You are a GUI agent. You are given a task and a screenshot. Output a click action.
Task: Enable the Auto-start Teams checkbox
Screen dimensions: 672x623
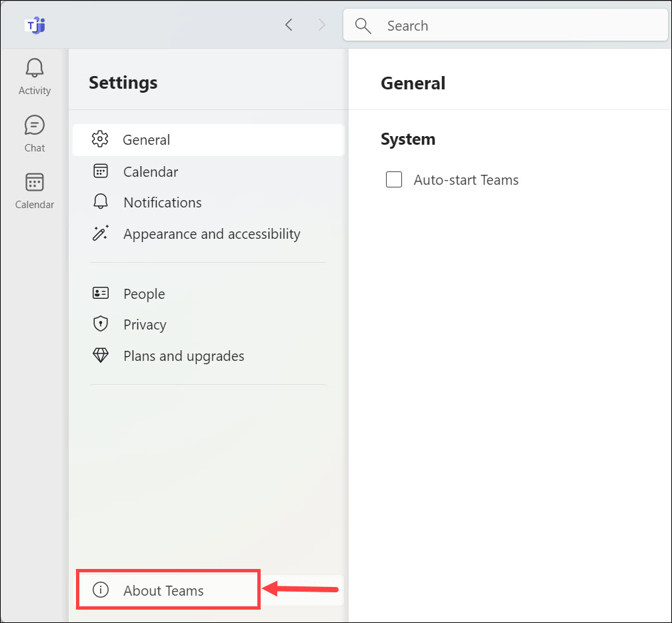coord(394,179)
